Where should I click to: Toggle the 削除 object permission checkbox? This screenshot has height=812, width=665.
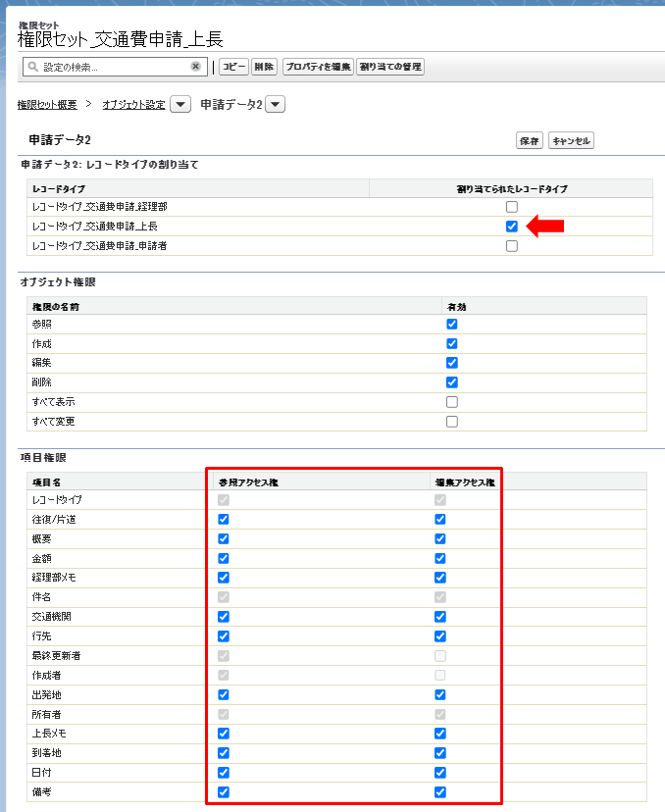(x=451, y=382)
